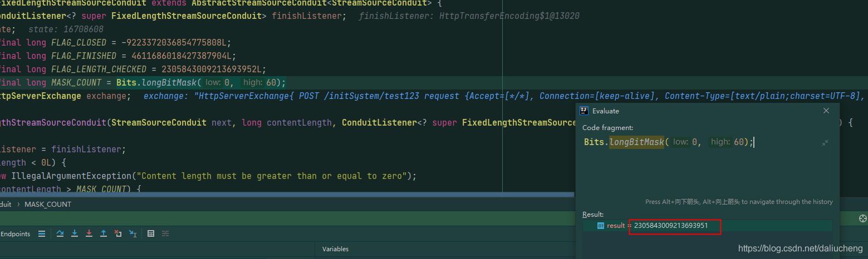
Task: Click the 'Result:' label in Evaluate dialog
Action: (x=593, y=215)
